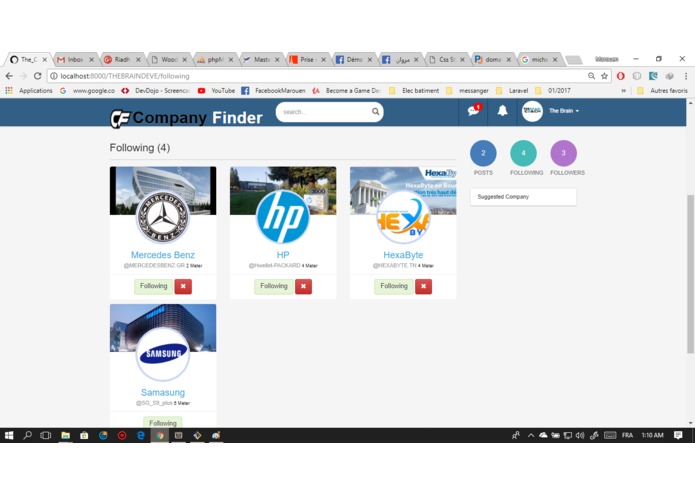The width and height of the screenshot is (695, 494).
Task: Toggle Following button for Samasung
Action: pos(163,423)
